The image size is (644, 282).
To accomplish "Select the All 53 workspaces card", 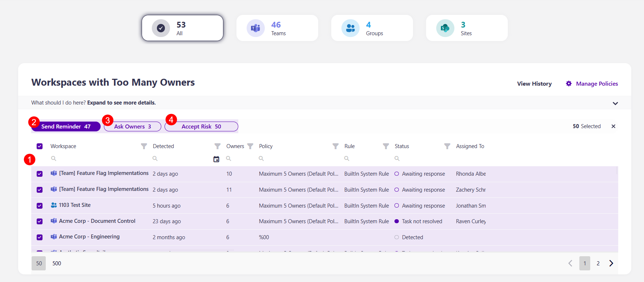I will (182, 28).
